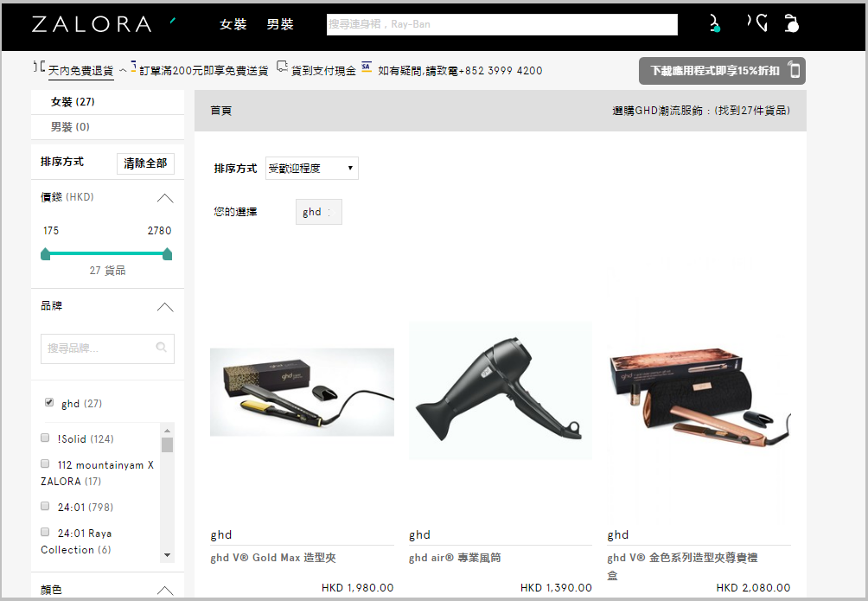The height and width of the screenshot is (601, 868).
Task: Click the maximum price slider handle at 2780
Action: 167,254
